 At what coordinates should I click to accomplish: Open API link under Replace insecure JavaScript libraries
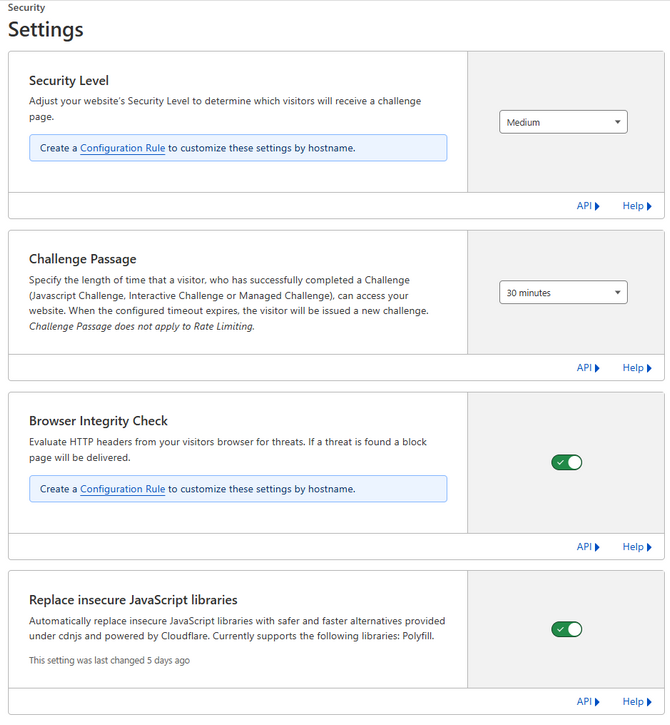tap(588, 701)
